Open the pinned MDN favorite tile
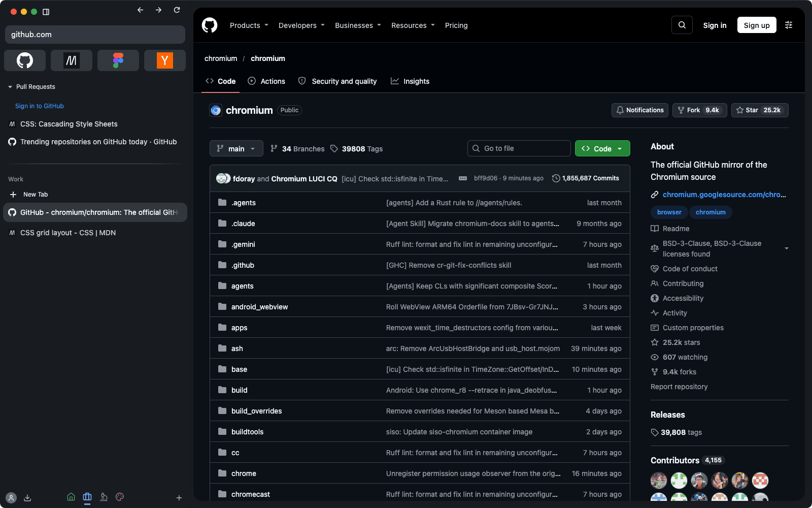The height and width of the screenshot is (508, 812). pos(72,60)
